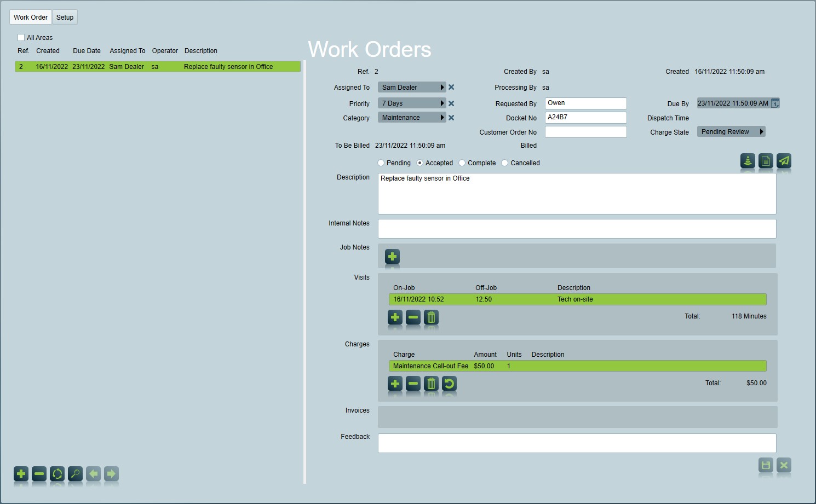Tick the All Areas checkbox
This screenshot has height=504, width=816.
(21, 38)
